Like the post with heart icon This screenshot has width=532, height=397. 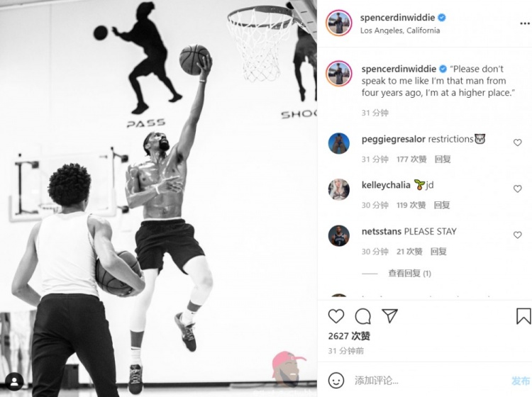coord(336,316)
